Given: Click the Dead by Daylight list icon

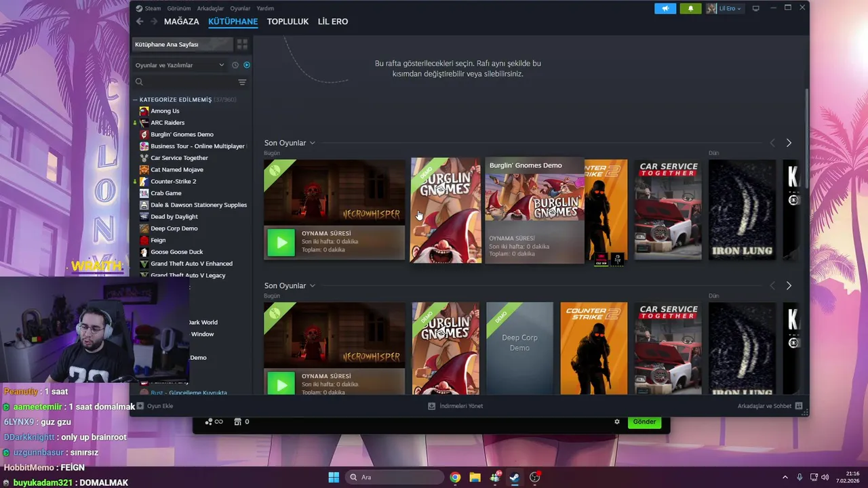Looking at the screenshot, I should tap(144, 217).
